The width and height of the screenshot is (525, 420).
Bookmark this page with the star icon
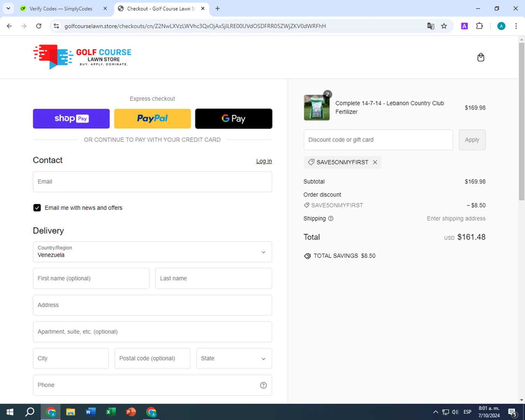pyautogui.click(x=444, y=26)
